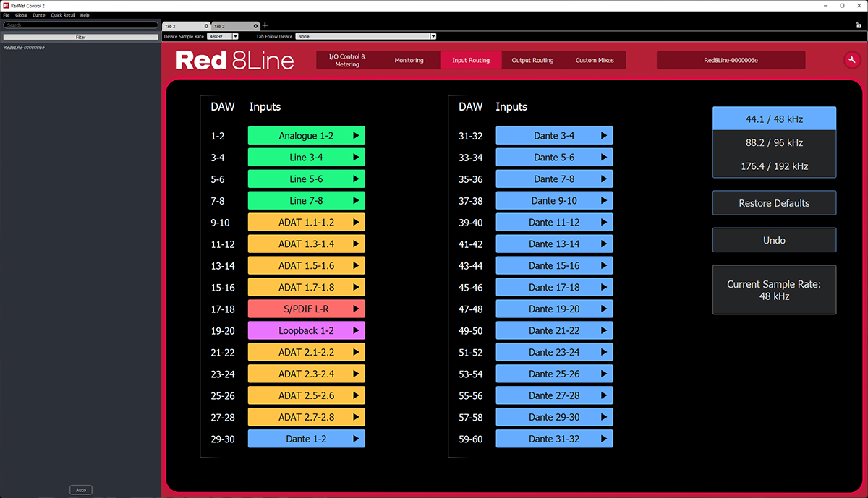Click the Undo button
Viewport: 868px width, 498px height.
pos(774,240)
